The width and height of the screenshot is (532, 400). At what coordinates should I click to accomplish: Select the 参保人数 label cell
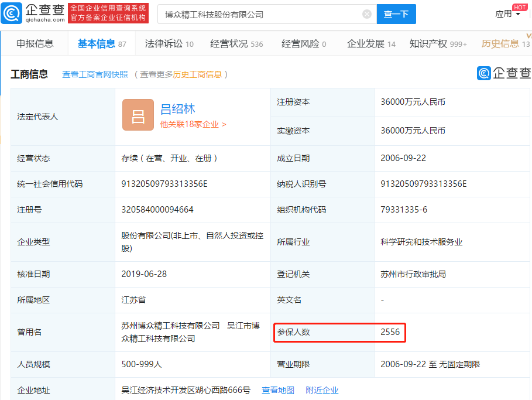click(322, 333)
